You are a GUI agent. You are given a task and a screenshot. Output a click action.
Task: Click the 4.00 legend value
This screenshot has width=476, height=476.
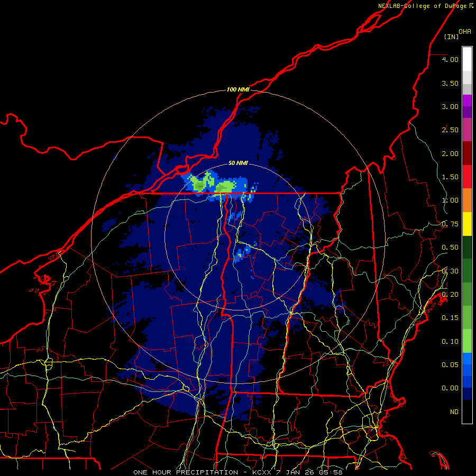[x=450, y=59]
